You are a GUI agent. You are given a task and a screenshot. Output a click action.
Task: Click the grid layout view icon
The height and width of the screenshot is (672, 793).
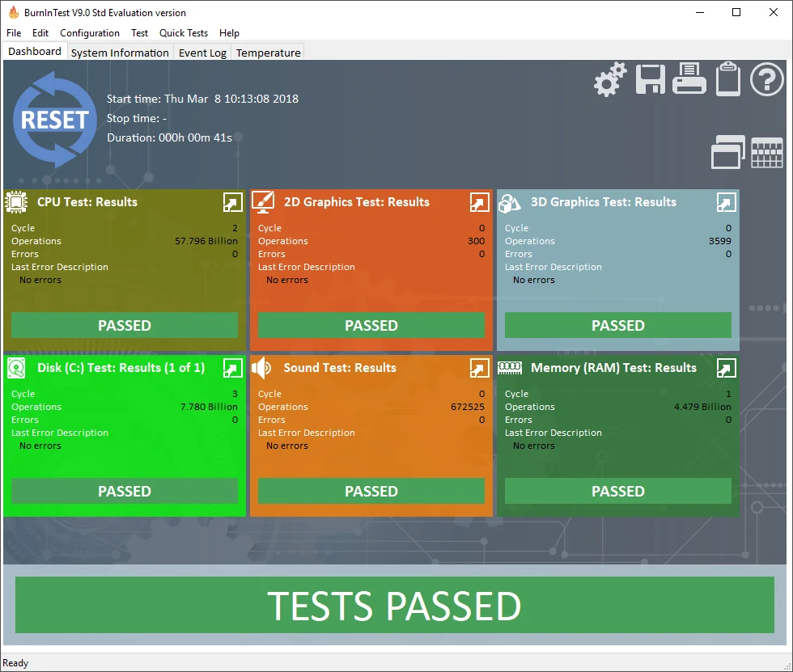click(x=767, y=153)
